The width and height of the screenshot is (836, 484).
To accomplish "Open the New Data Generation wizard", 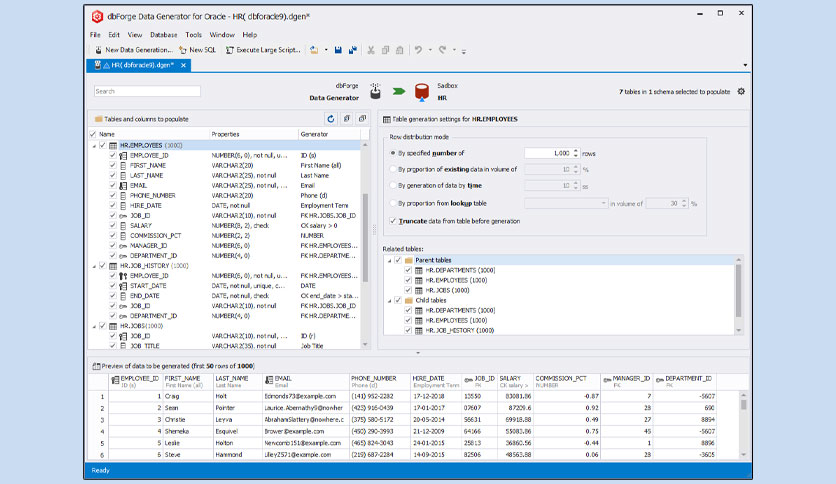I will (x=134, y=50).
